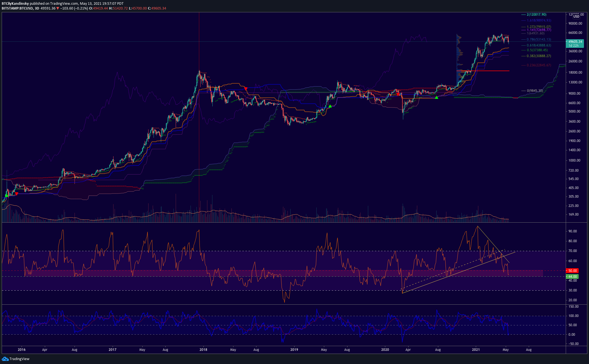Click the -50.00 oscillator axis label
This screenshot has height=364, width=589.
573,344
